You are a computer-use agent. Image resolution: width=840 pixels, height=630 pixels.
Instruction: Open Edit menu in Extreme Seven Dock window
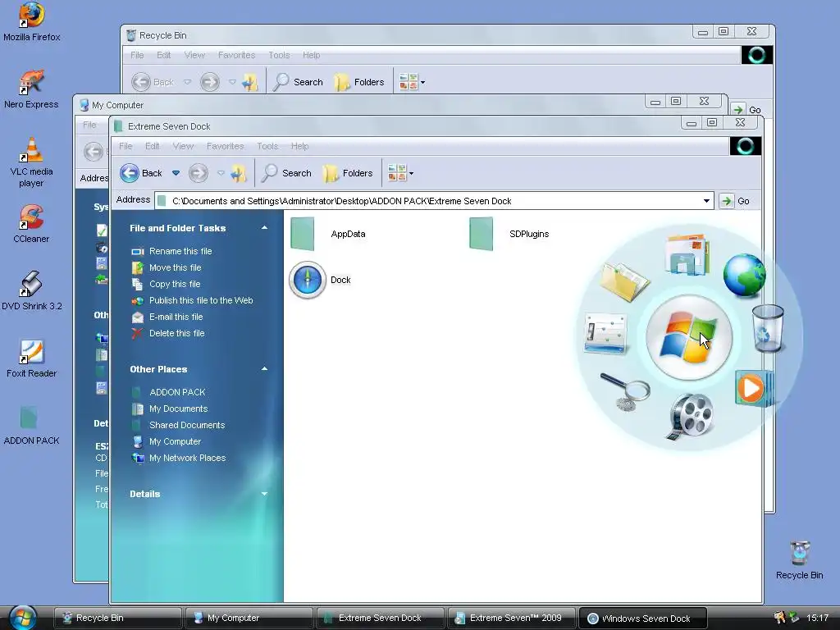(x=152, y=146)
